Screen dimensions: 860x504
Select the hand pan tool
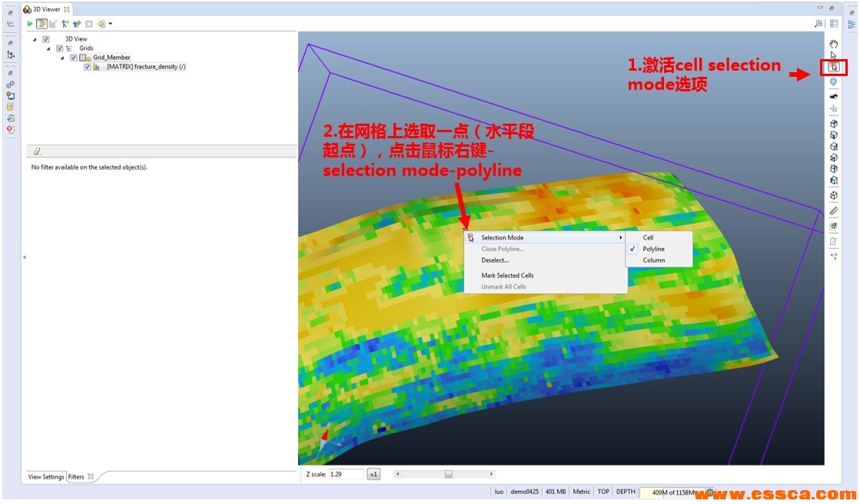click(833, 44)
